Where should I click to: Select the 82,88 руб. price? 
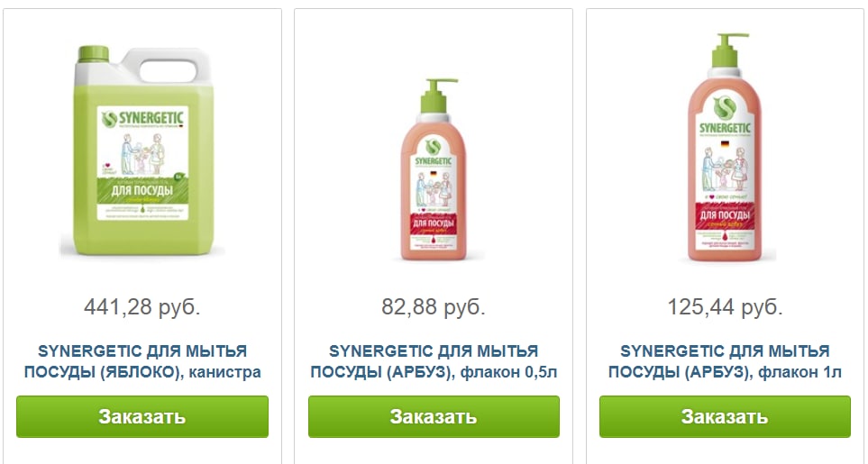click(434, 307)
